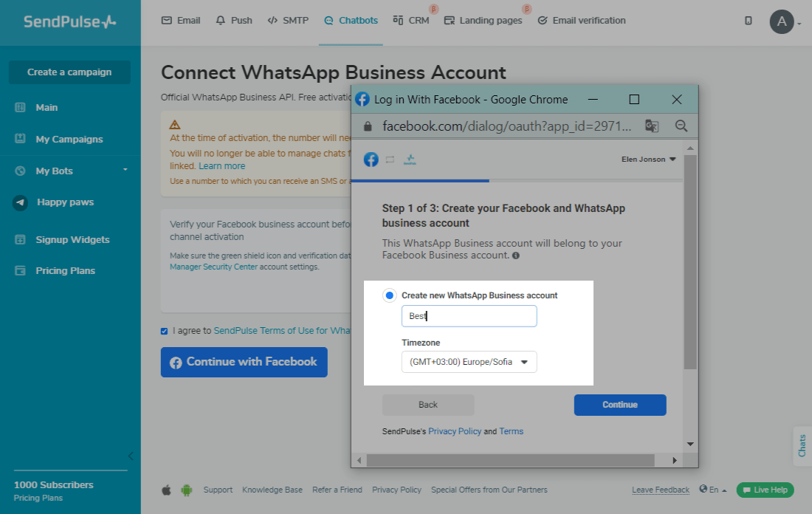Image resolution: width=812 pixels, height=514 pixels.
Task: Open the mobile device icon in header
Action: pos(749,21)
